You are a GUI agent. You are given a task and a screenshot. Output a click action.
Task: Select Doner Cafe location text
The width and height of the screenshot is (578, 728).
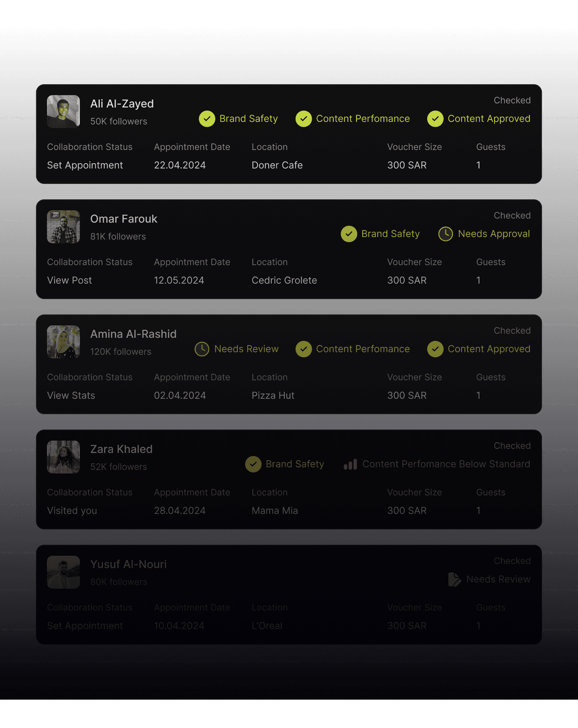click(277, 165)
